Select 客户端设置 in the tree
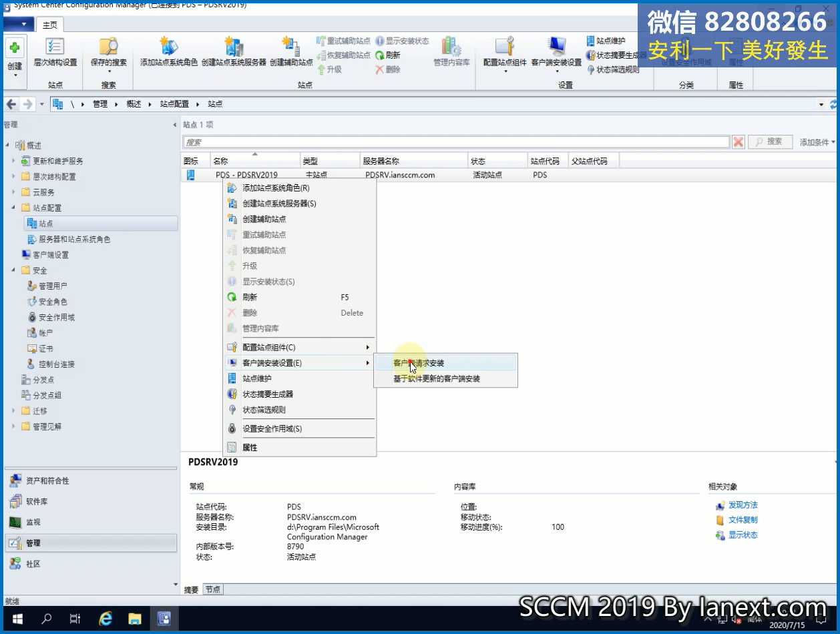 [x=45, y=254]
